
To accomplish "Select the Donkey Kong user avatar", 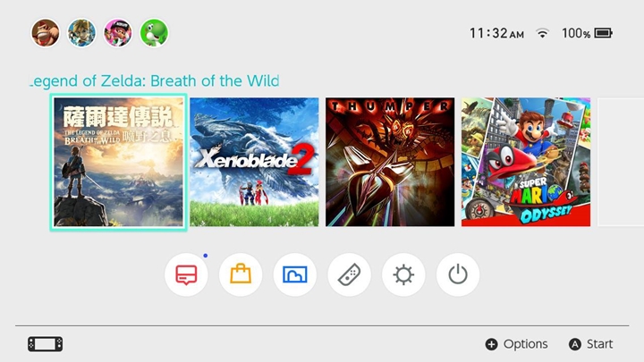I will click(x=46, y=33).
